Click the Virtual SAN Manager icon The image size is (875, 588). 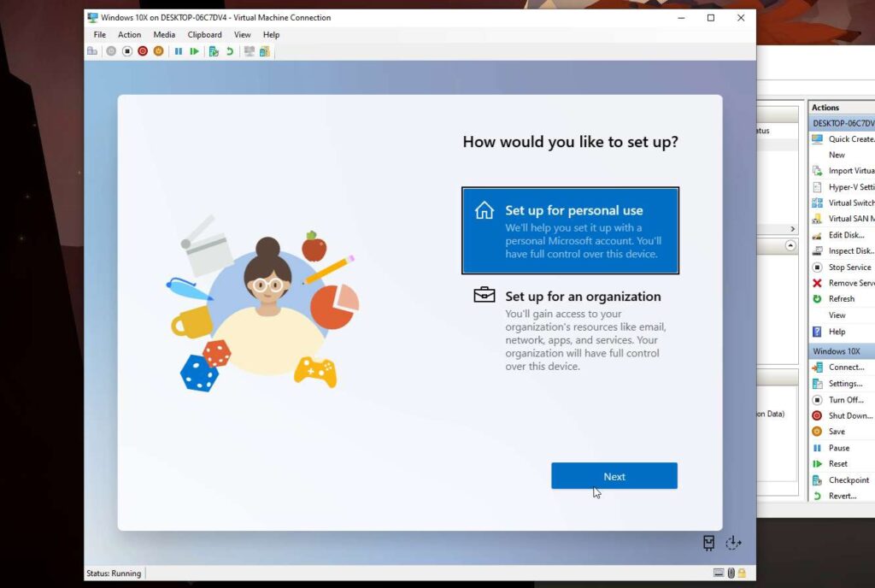pos(817,219)
